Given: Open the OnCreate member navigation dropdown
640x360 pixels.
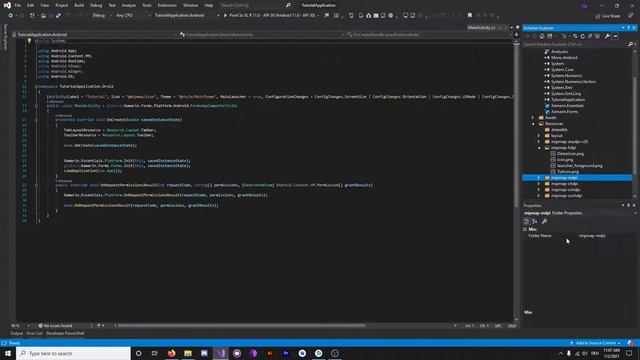Looking at the screenshot, I should [429, 35].
